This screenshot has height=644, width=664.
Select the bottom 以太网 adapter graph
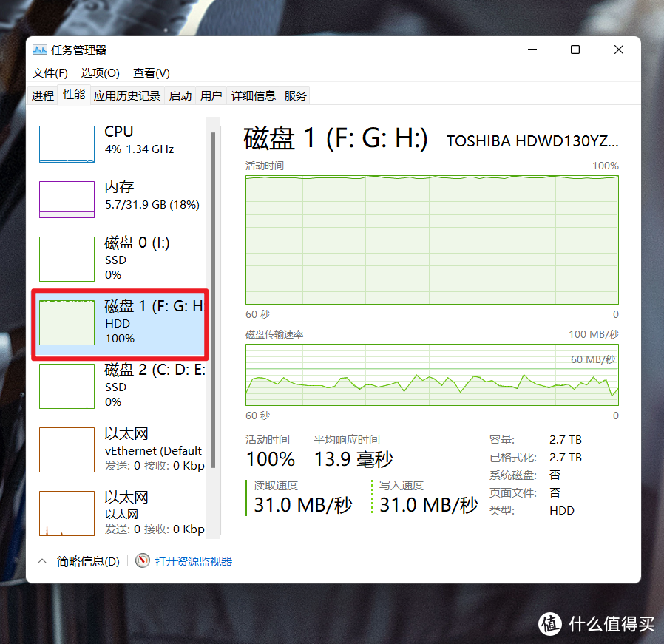coord(67,513)
